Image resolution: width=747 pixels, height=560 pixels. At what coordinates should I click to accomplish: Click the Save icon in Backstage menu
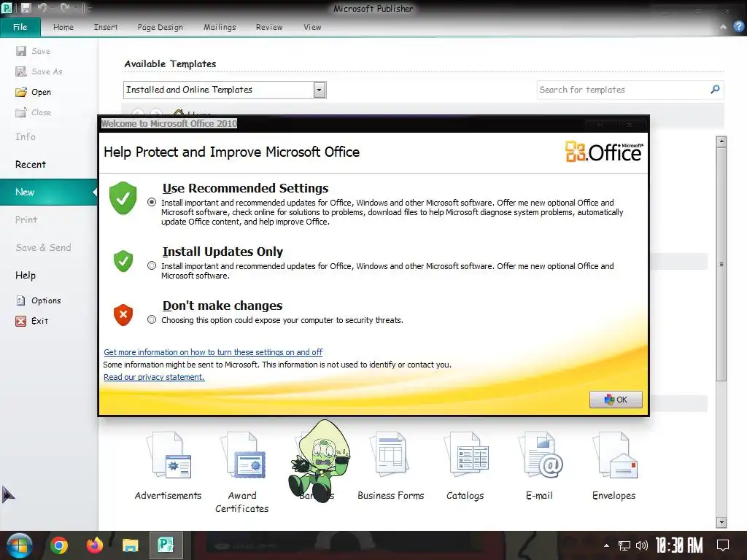point(21,51)
